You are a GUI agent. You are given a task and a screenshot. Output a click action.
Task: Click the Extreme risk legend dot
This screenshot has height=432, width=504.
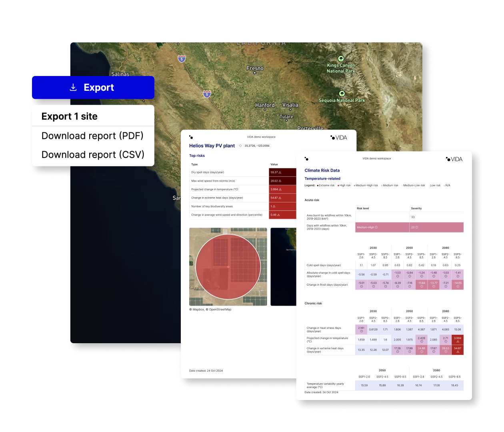click(x=318, y=186)
